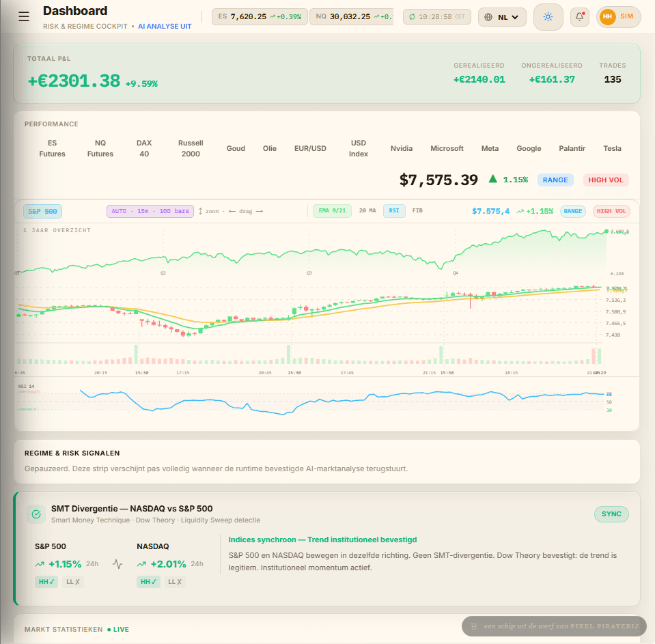The width and height of the screenshot is (655, 644).
Task: Click the green up-triangle price indicator
Action: pos(493,179)
